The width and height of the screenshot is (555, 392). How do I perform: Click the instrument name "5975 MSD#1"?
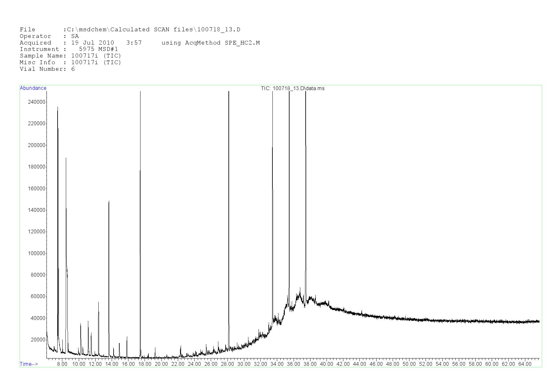98,49
